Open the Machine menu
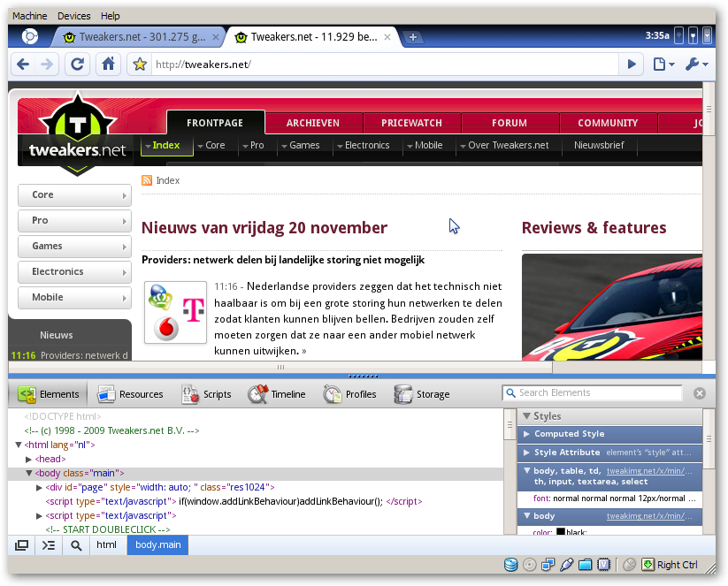The image size is (728, 586). click(30, 16)
